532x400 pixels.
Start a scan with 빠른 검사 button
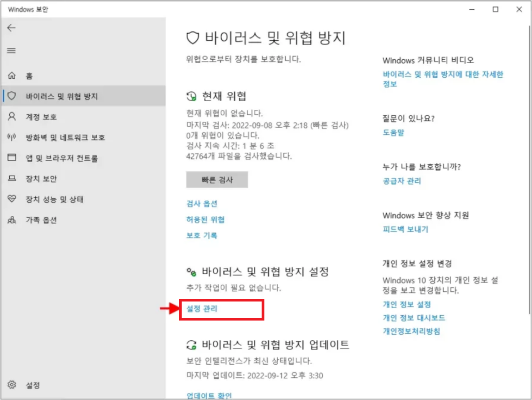click(217, 180)
